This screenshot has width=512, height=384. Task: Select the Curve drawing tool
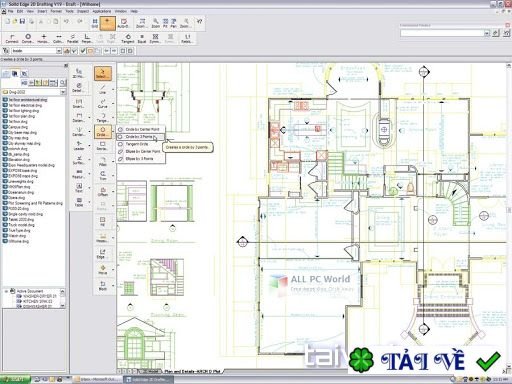103,103
